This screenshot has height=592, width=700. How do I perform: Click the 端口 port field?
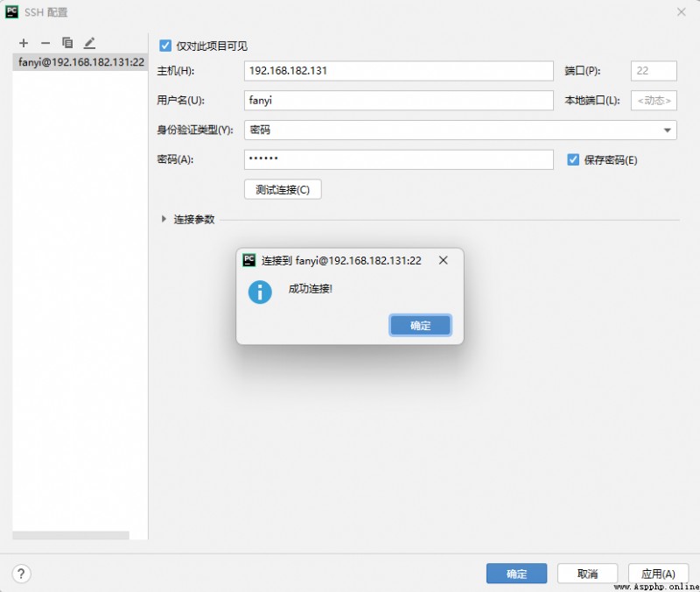654,71
